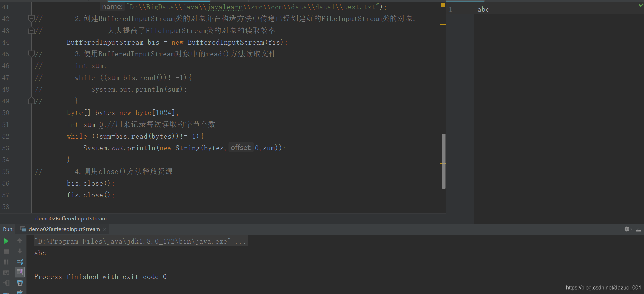Click the yellow warning indicator square in editor
The image size is (644, 294).
(x=443, y=5)
